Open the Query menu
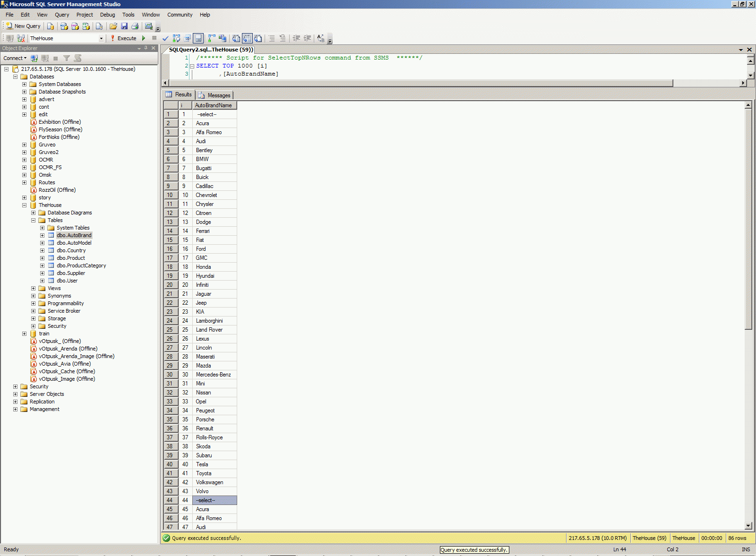This screenshot has width=756, height=556. click(x=62, y=15)
